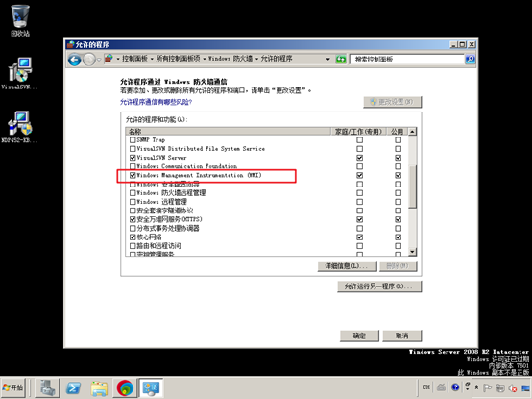Uncheck 核心网络 name checkbox

[x=133, y=237]
